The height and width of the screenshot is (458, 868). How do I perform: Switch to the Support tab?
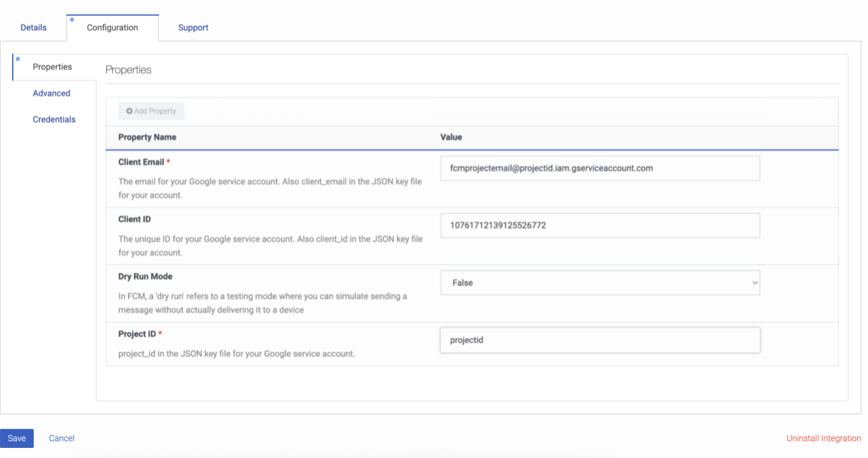point(193,28)
